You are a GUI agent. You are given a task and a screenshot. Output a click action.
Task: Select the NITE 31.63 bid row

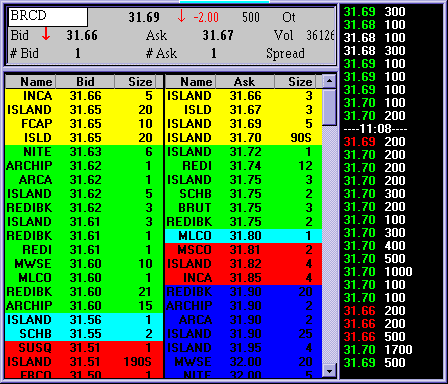coord(84,152)
